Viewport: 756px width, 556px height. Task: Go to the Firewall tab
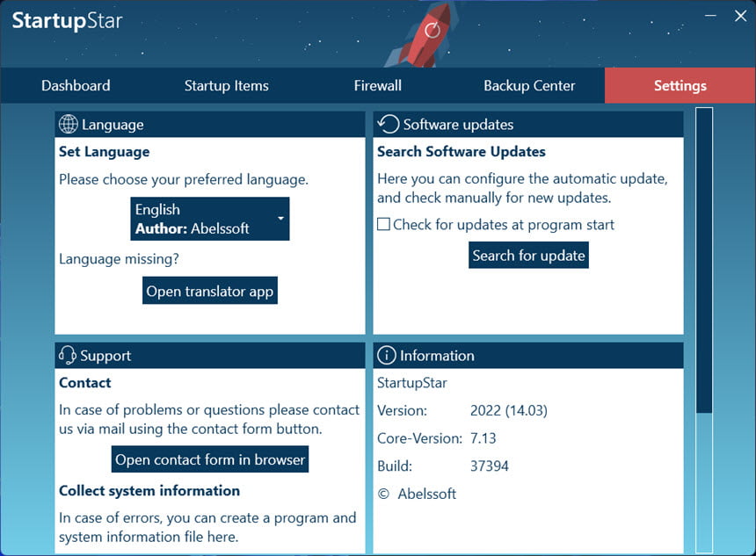coord(377,86)
